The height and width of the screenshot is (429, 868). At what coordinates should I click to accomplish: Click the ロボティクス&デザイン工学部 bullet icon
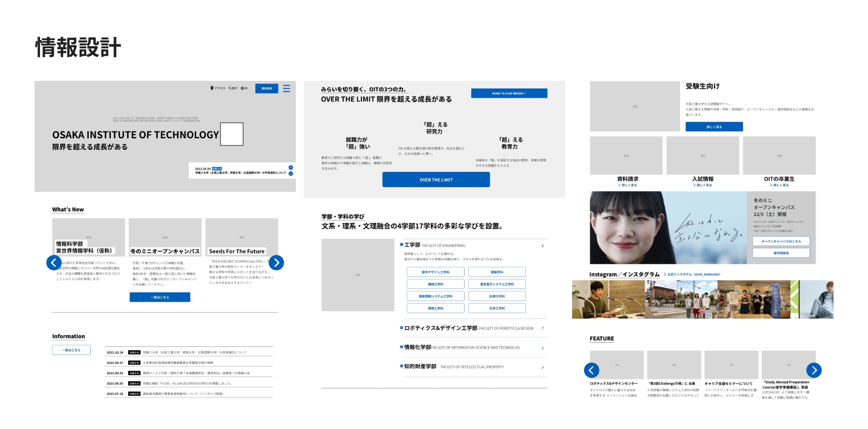point(401,327)
